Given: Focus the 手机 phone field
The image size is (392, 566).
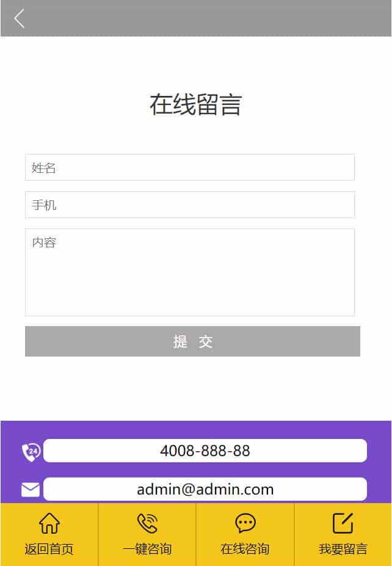Looking at the screenshot, I should point(190,205).
